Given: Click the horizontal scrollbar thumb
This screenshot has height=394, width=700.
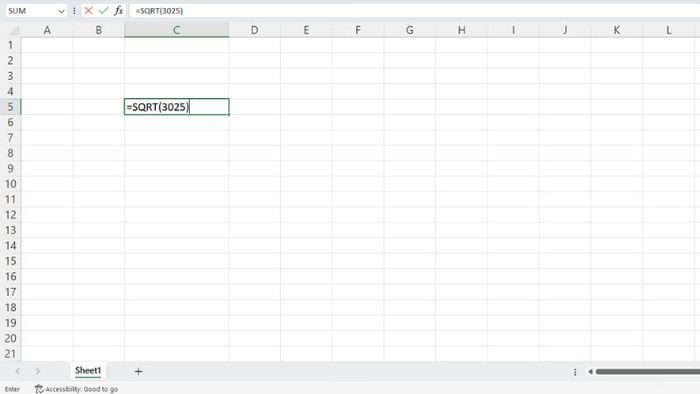Looking at the screenshot, I should [648, 372].
